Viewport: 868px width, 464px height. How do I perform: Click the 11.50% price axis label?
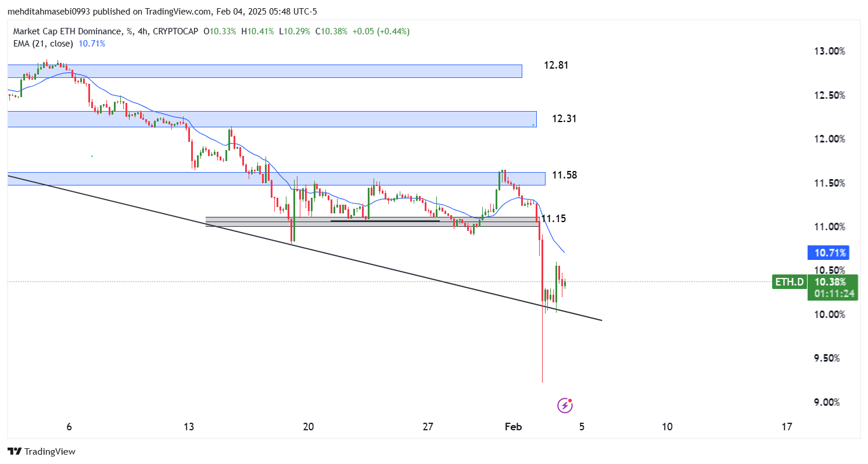(828, 183)
